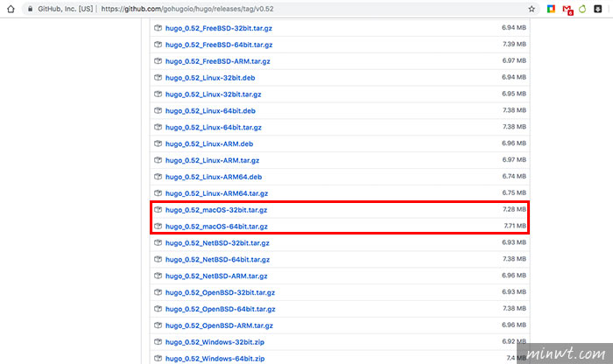This screenshot has height=364, width=613.
Task: Click package icon beside FreeBSD-64bit.tar.gz
Action: (x=158, y=45)
